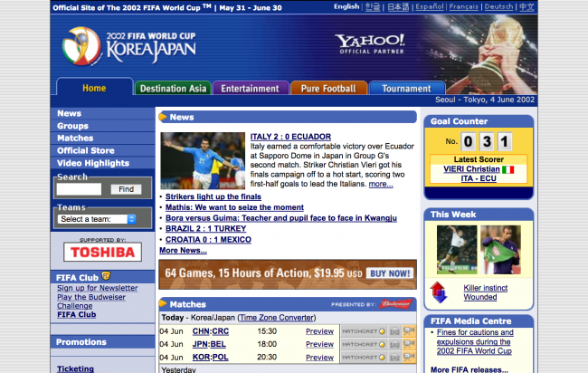Open video camera icon in CHN:CRC row
588x373 pixels.
tap(409, 331)
